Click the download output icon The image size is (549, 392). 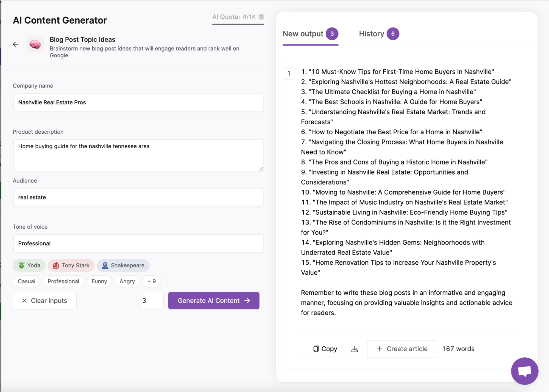pyautogui.click(x=355, y=349)
